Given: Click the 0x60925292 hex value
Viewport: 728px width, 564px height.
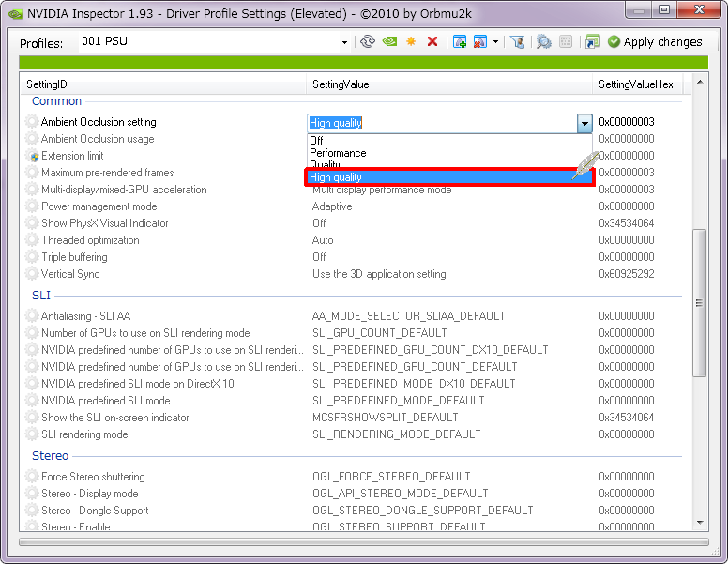Looking at the screenshot, I should coord(627,274).
